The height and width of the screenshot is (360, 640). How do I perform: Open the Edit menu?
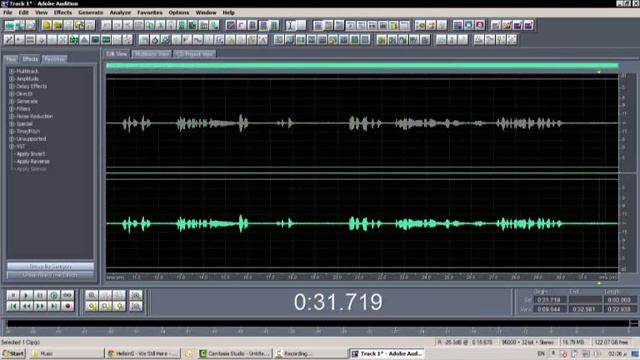[24, 12]
